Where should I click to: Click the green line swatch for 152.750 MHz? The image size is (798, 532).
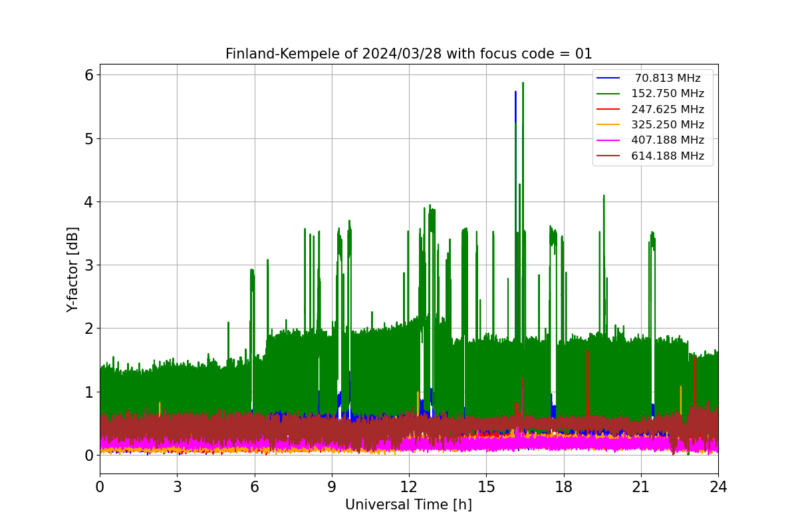tap(608, 94)
